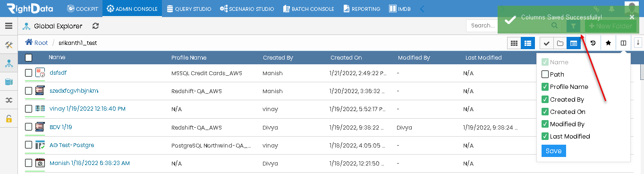
Task: Open the hamburger menu in the sidebar
Action: click(8, 26)
